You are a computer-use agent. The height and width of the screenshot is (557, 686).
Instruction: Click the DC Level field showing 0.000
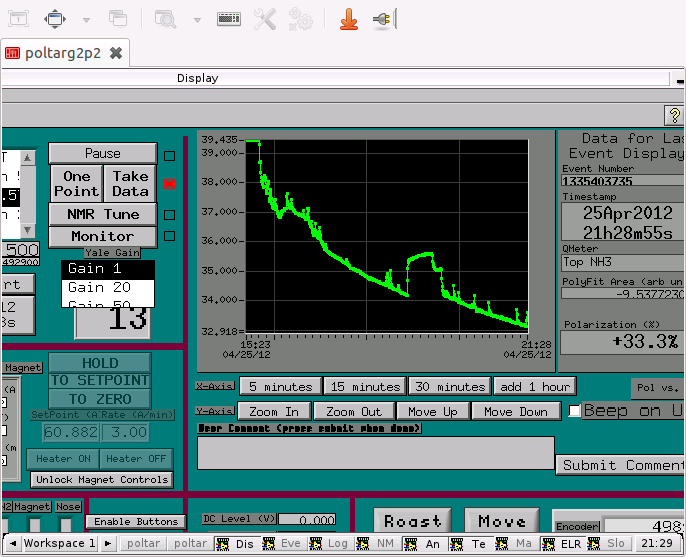click(307, 519)
